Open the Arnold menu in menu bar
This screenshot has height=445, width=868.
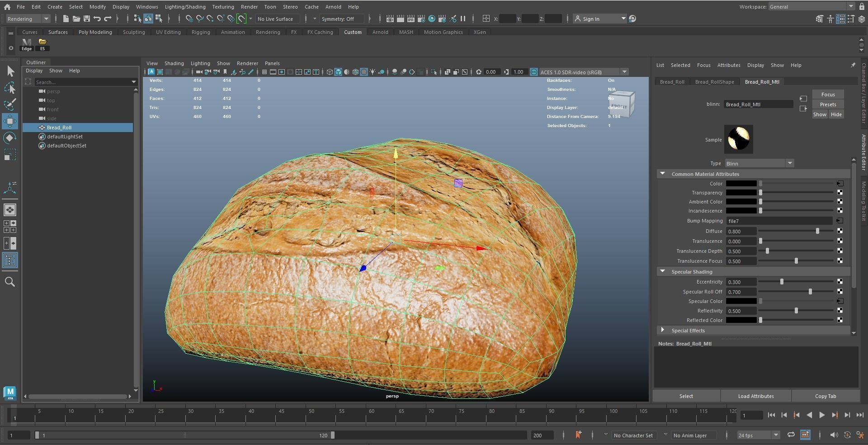click(x=333, y=7)
